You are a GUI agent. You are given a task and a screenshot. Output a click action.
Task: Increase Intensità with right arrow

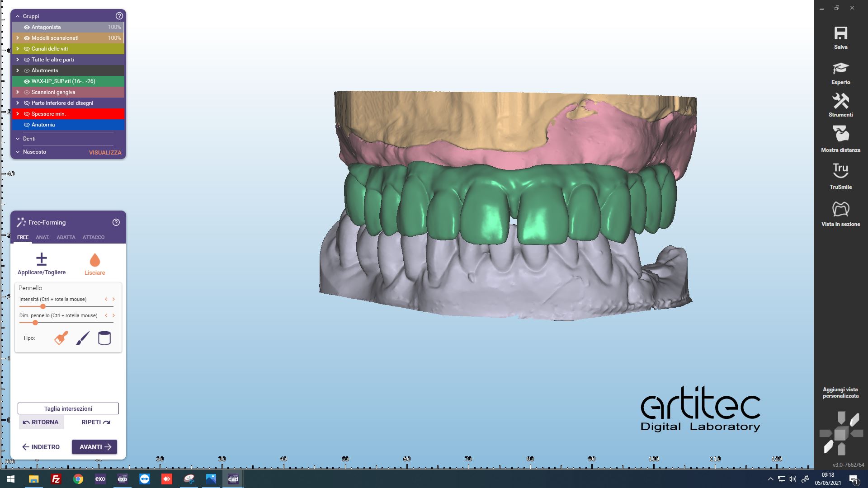pyautogui.click(x=113, y=299)
